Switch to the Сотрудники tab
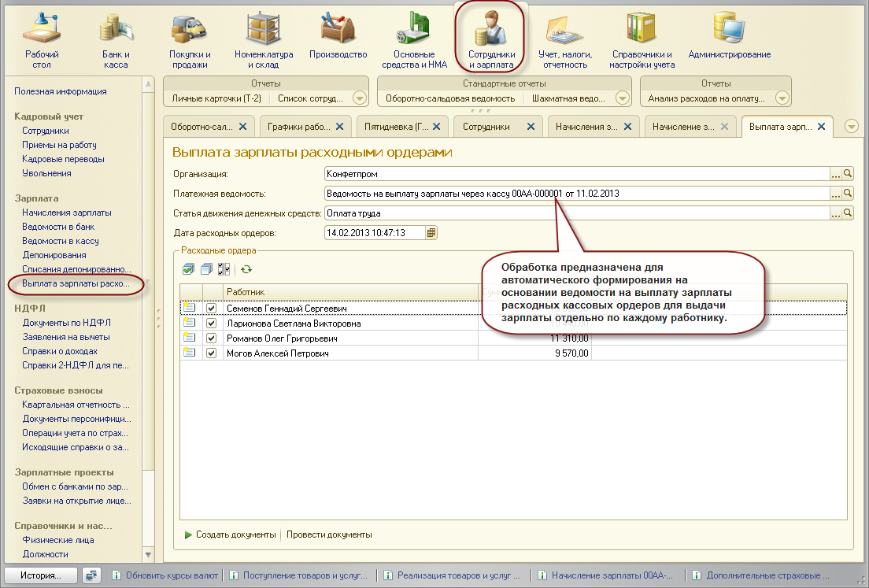This screenshot has width=869, height=588. click(486, 127)
